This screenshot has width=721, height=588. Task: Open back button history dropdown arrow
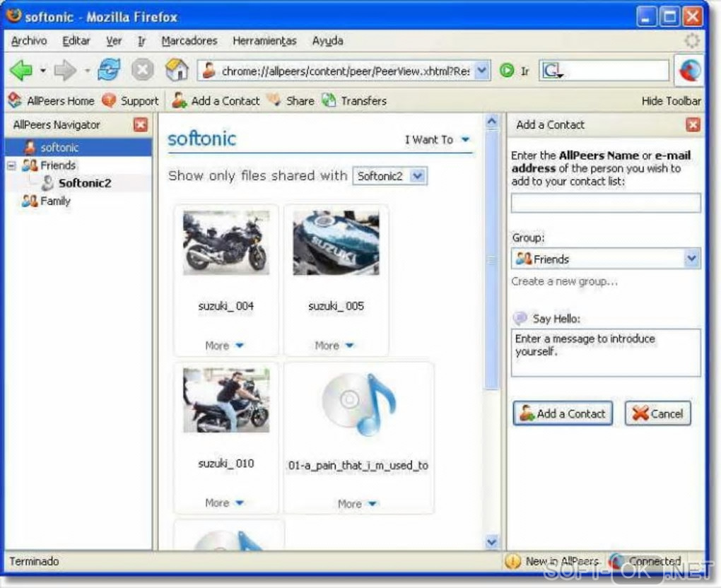click(42, 71)
